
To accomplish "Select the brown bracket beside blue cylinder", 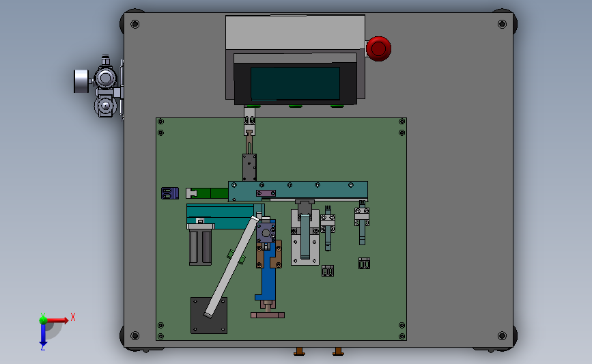I will 279,254.
